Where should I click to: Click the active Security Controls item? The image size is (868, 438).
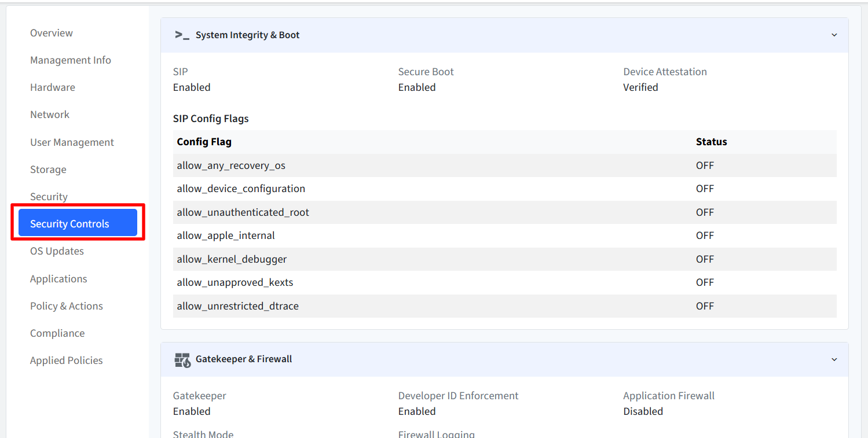78,223
